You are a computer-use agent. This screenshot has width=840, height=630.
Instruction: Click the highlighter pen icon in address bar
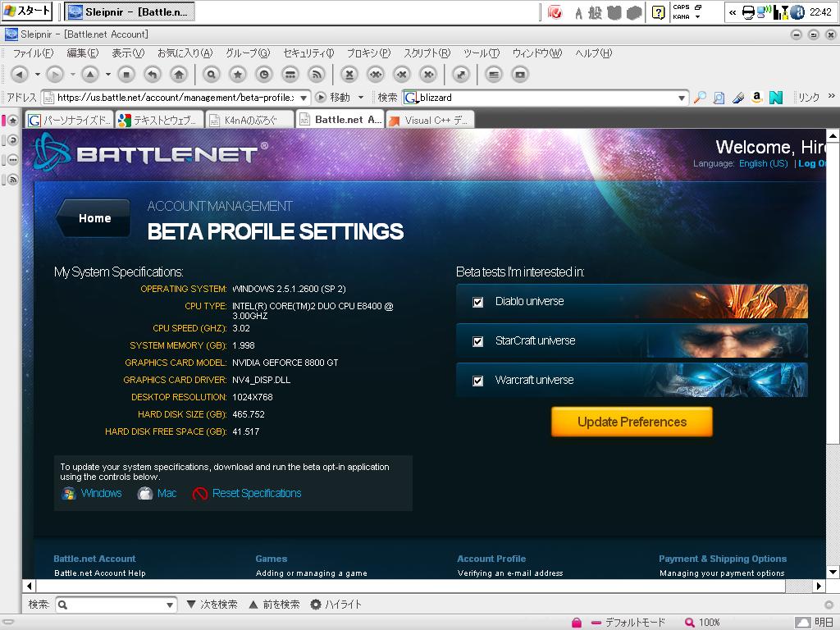pyautogui.click(x=738, y=98)
